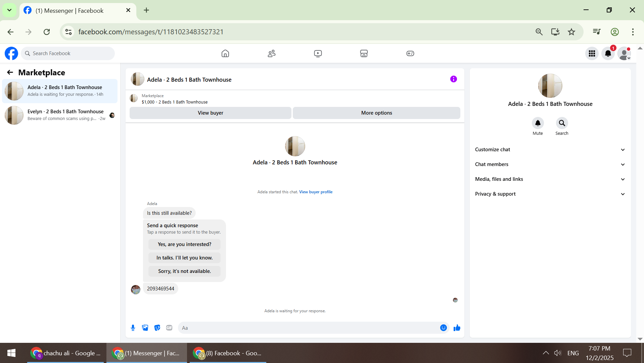Open notifications bell with badge
The width and height of the screenshot is (644, 363).
coord(608,53)
